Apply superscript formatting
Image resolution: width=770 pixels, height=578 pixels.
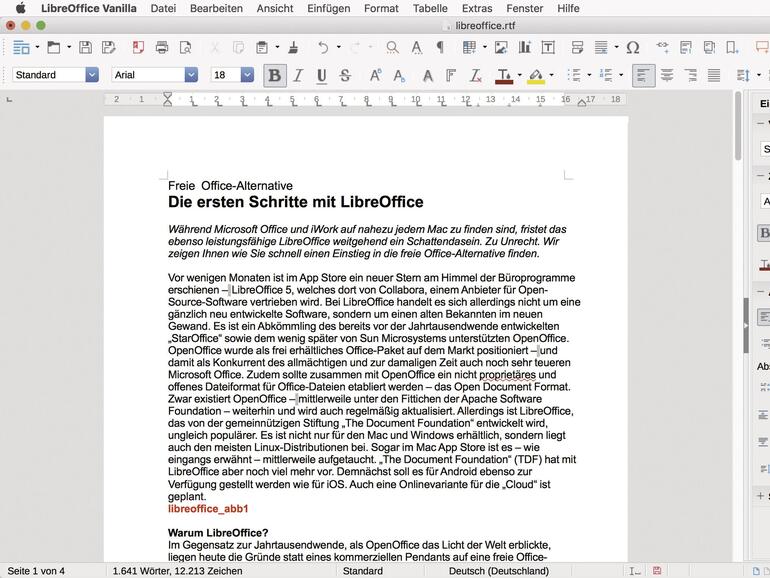click(x=375, y=75)
